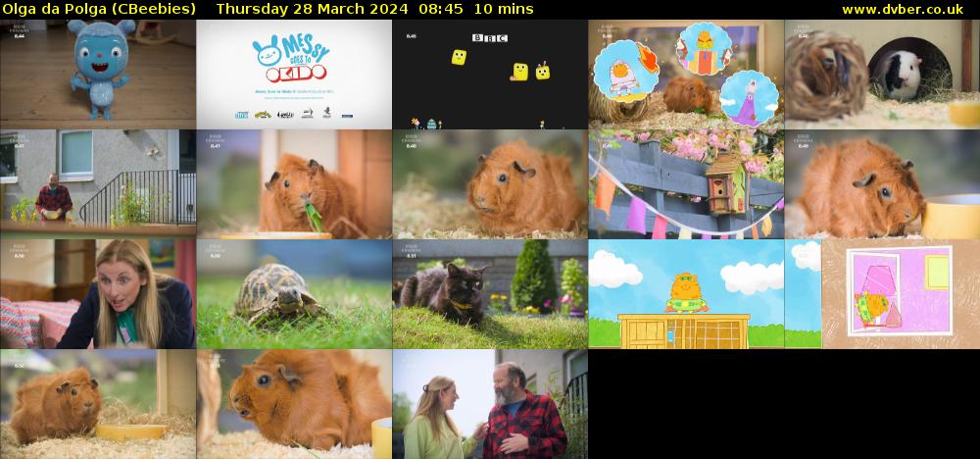The image size is (980, 459).
Task: Select the cartoon guinea pig on hutch thumbnail
Action: (x=686, y=293)
